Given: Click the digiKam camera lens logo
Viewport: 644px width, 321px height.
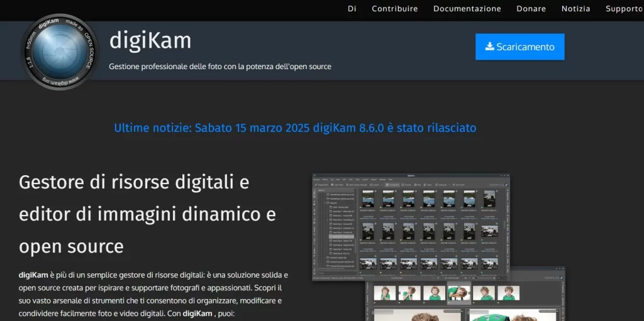Looking at the screenshot, I should point(60,52).
